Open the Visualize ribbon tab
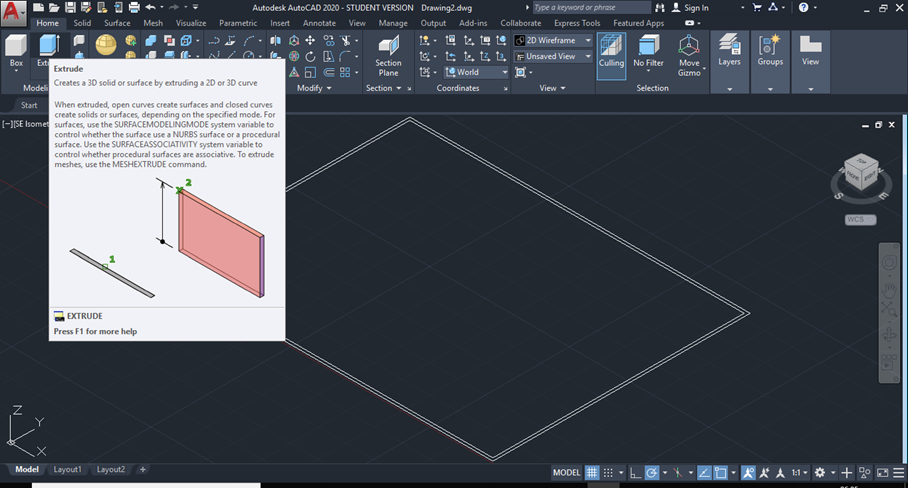The width and height of the screenshot is (908, 488). click(x=191, y=23)
